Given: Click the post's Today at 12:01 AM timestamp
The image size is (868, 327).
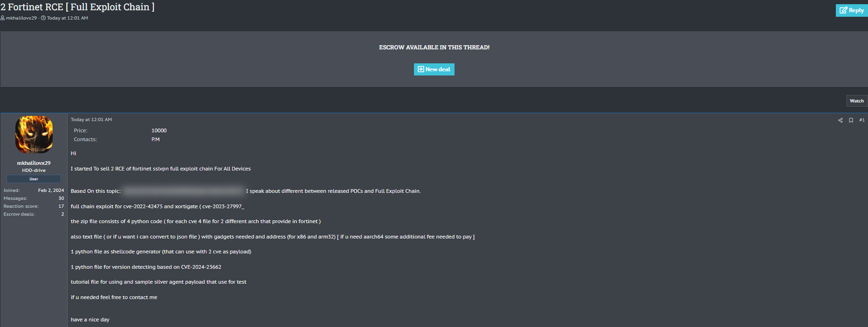Looking at the screenshot, I should [x=91, y=120].
